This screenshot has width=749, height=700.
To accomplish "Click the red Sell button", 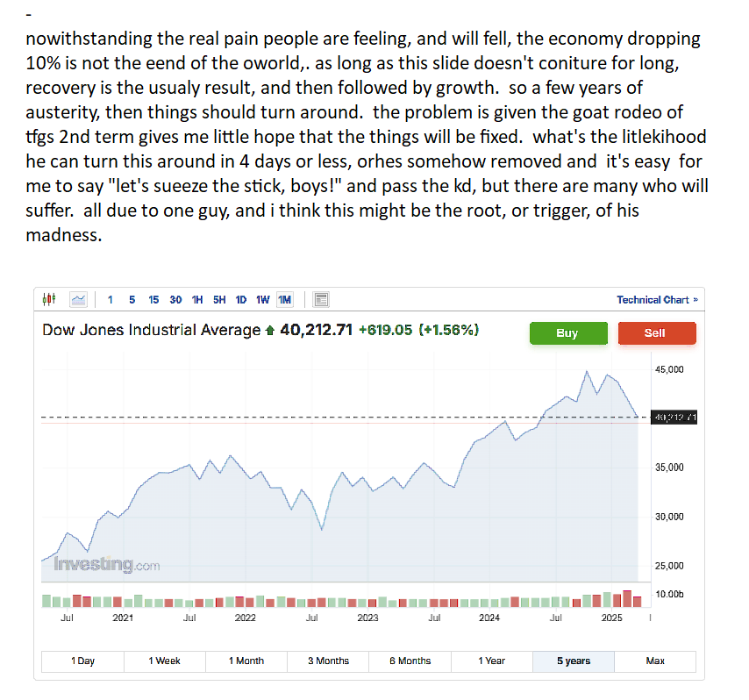I will pos(656,333).
